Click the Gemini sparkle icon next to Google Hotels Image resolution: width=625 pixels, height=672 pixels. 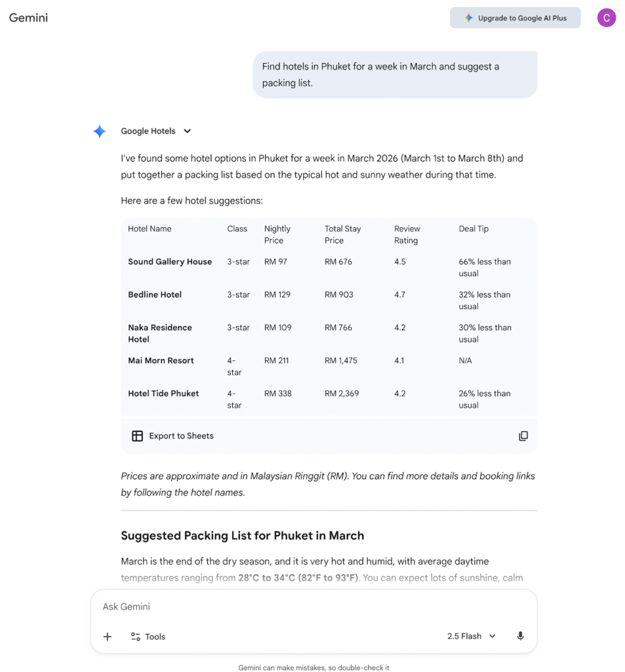100,131
